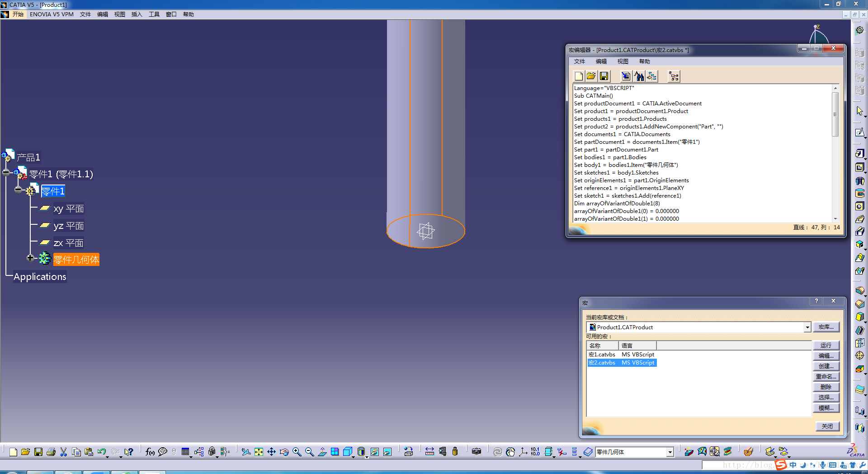Open the 开始 menu
The width and height of the screenshot is (868, 474).
pos(18,14)
